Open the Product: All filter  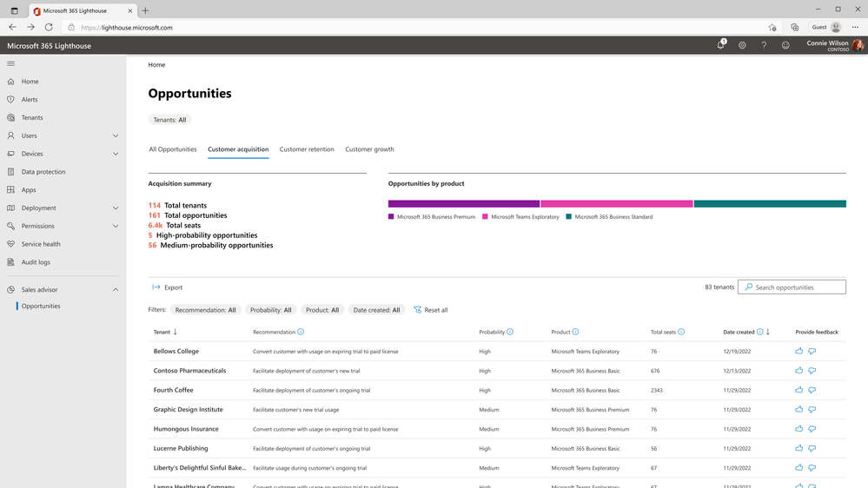click(x=322, y=310)
